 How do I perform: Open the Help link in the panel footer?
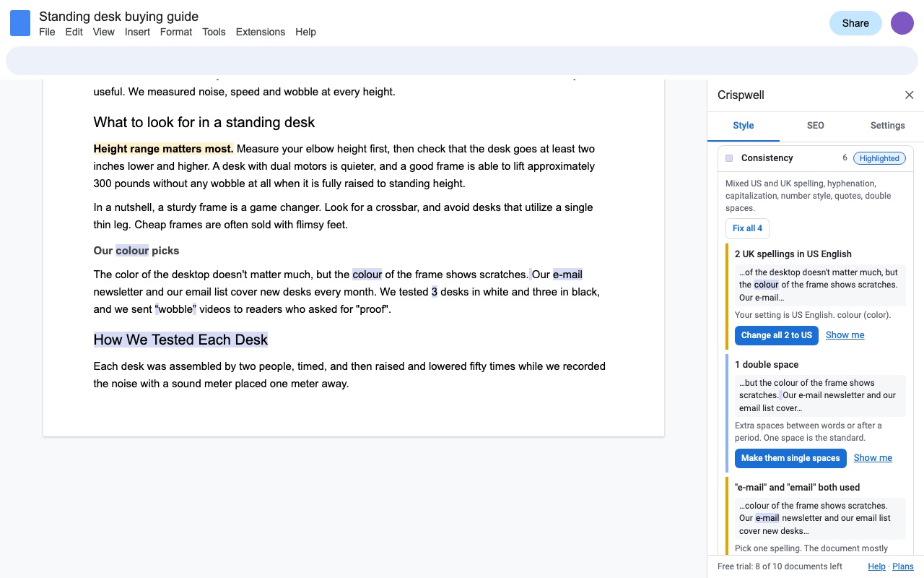pos(876,566)
